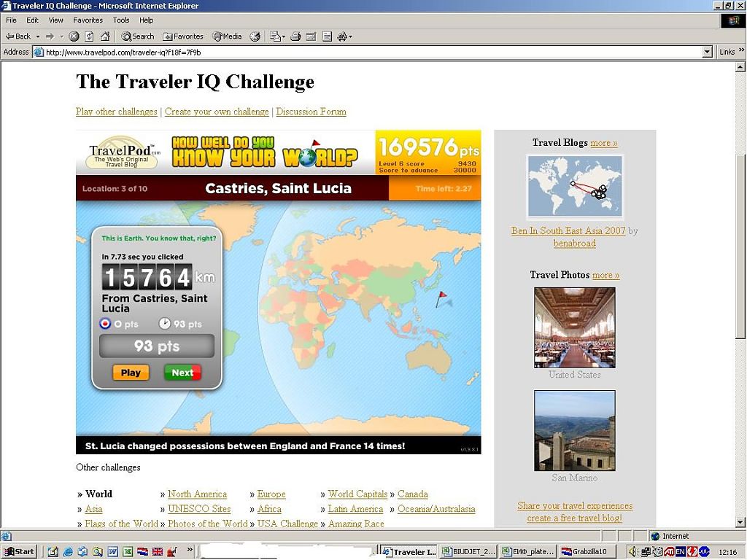Image resolution: width=747 pixels, height=560 pixels.
Task: Switch to BIUDJET_2 Excel taskbar button
Action: click(x=469, y=552)
